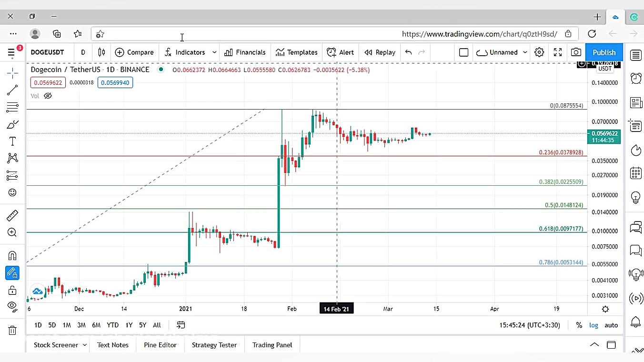Open the select layout square icon

[463, 52]
